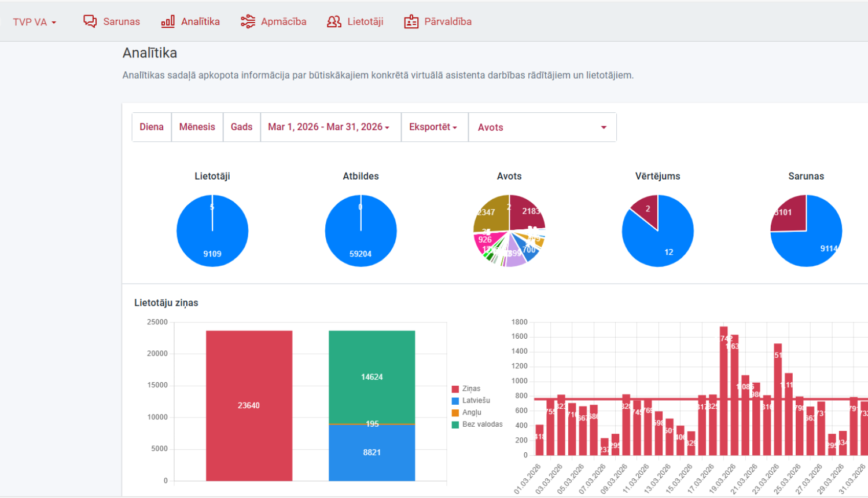The image size is (868, 498).
Task: Click the Apmācība training nodes icon
Action: pyautogui.click(x=248, y=21)
